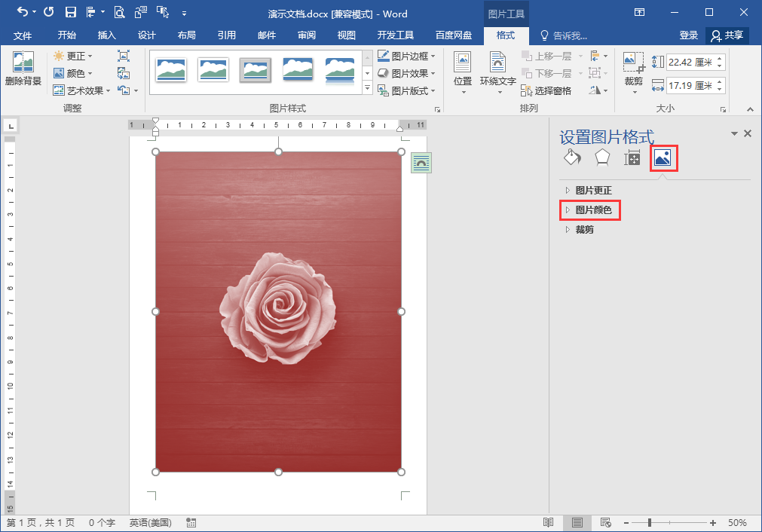Screen dimensions: 762x532
Task: Select the Picture icon in format pane
Action: (663, 157)
